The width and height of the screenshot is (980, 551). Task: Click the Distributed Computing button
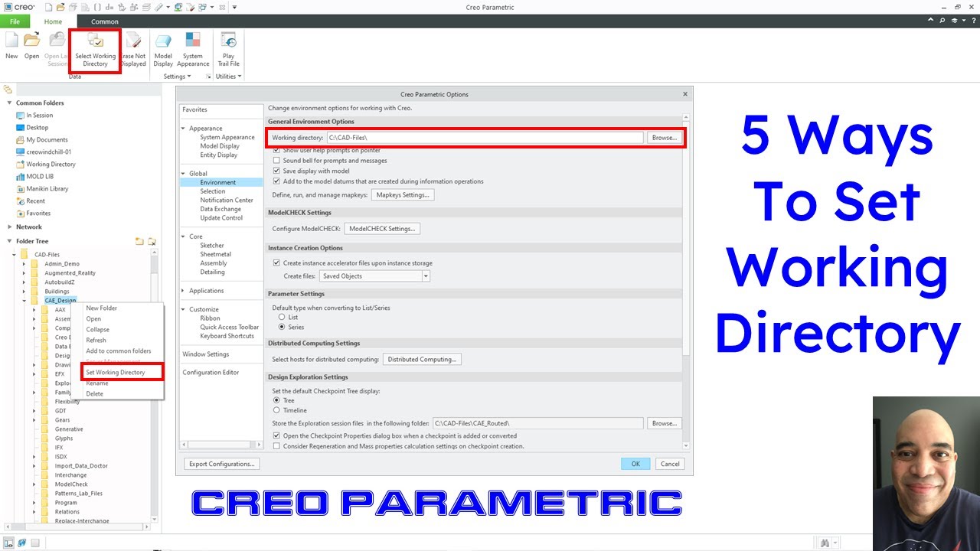422,360
